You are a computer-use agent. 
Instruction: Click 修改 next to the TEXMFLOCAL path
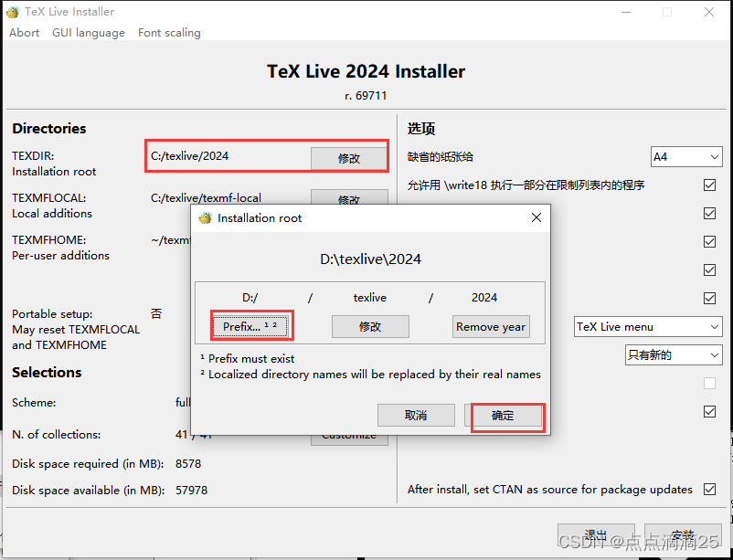(x=349, y=197)
